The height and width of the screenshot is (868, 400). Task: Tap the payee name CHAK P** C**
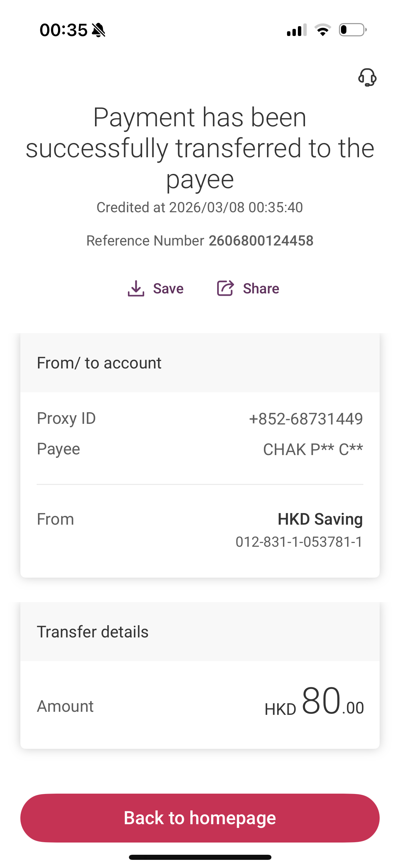pos(313,449)
